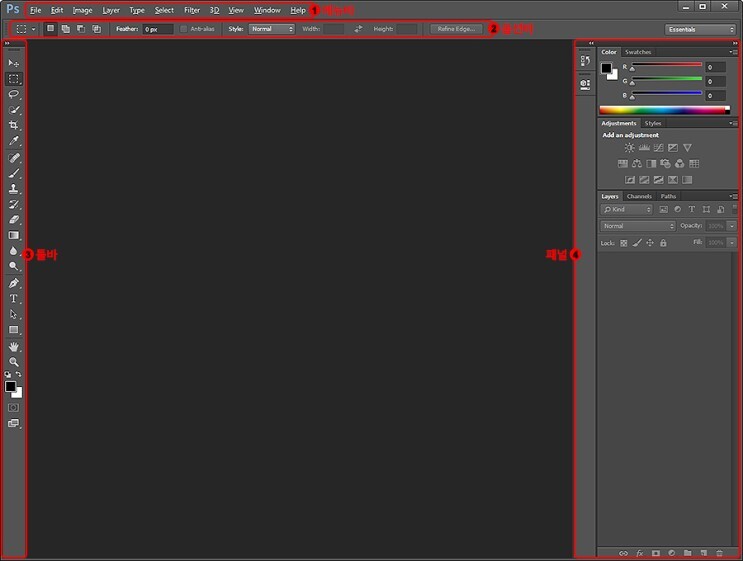The width and height of the screenshot is (743, 561).
Task: Click the Delete layer trash icon
Action: pyautogui.click(x=719, y=553)
